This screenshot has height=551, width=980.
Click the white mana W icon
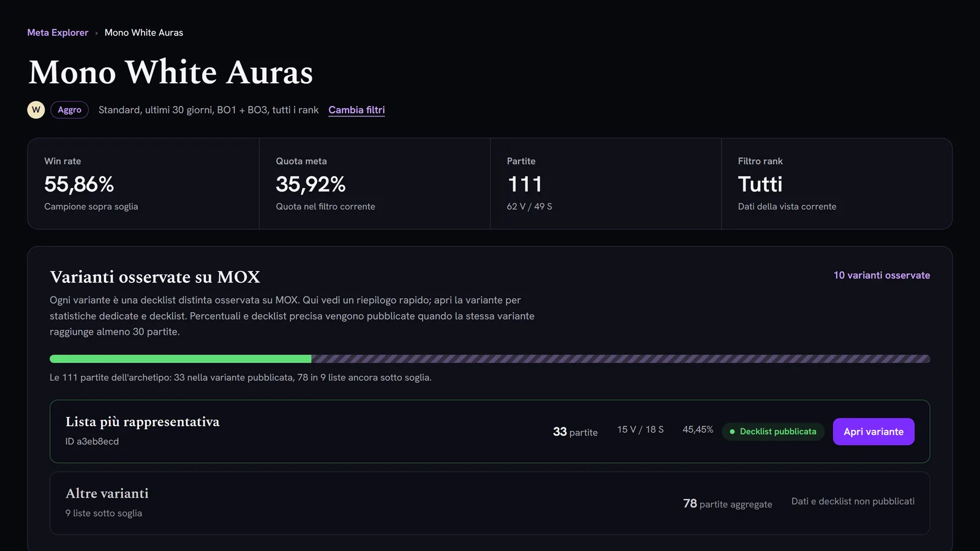click(36, 110)
